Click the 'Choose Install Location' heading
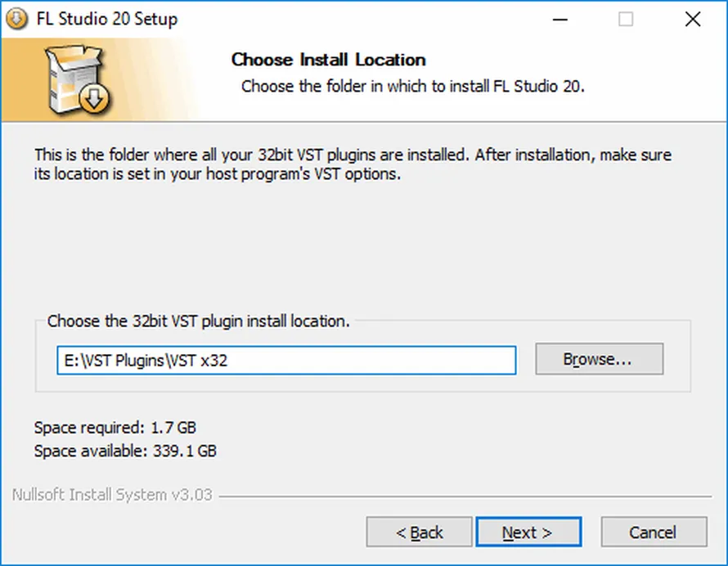This screenshot has height=566, width=728. click(328, 60)
